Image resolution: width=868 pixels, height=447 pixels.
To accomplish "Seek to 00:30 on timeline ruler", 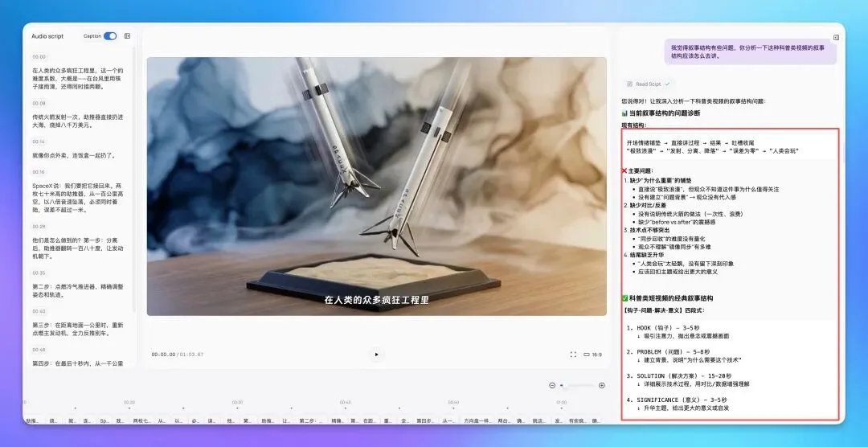I will tap(237, 402).
